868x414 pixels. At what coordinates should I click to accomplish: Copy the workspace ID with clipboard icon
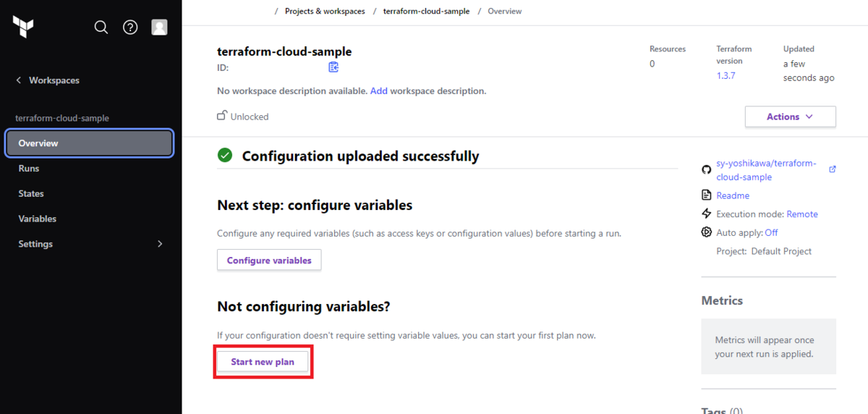(x=333, y=67)
